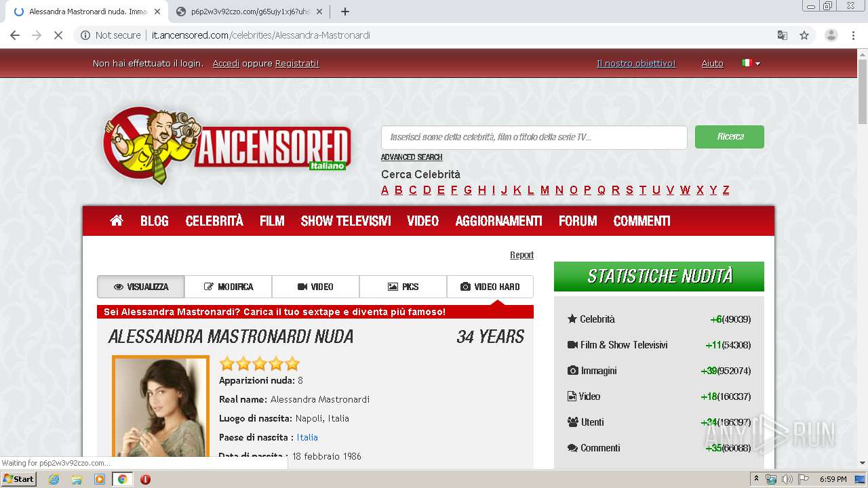This screenshot has height=488, width=868.
Task: Click the Report link
Action: pyautogui.click(x=521, y=255)
